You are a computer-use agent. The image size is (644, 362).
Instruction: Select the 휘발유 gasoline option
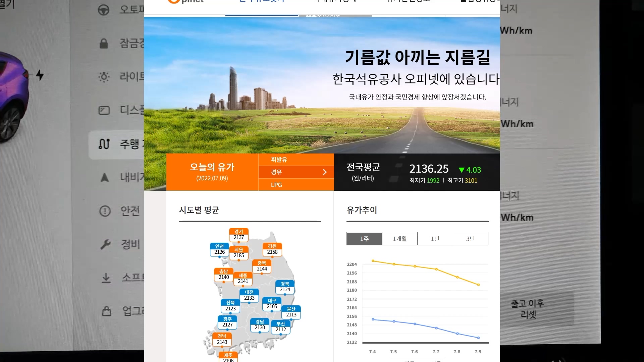(279, 160)
